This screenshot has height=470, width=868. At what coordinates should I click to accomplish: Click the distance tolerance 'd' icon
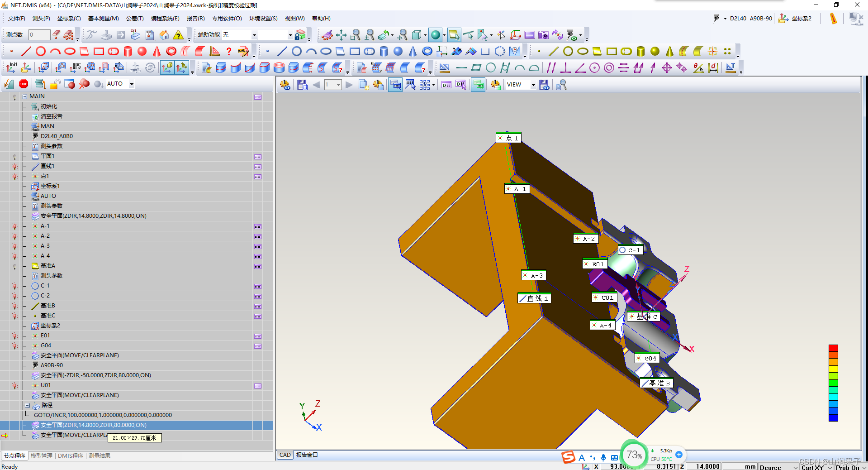(x=713, y=68)
